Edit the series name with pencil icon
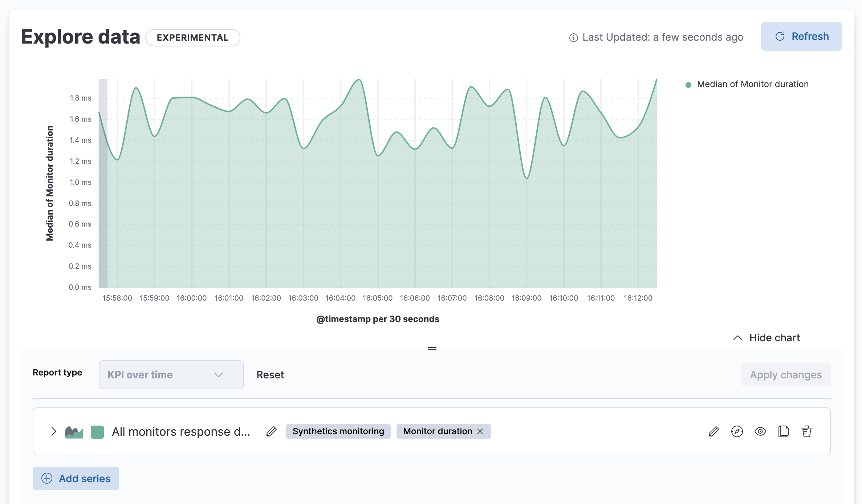862x504 pixels. pyautogui.click(x=271, y=431)
